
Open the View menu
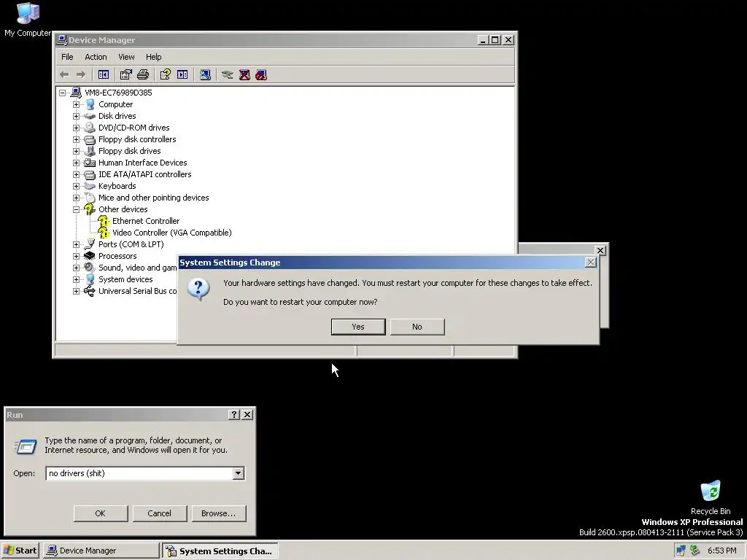pos(126,57)
